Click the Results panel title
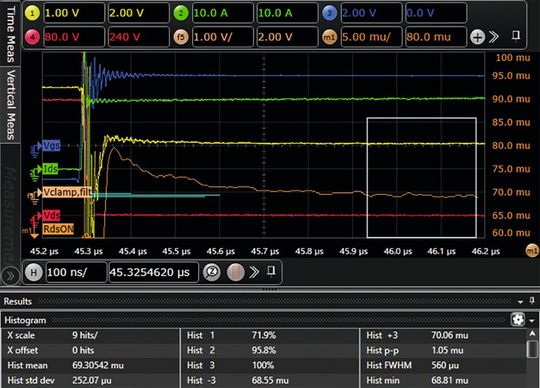The image size is (540, 388). tap(18, 302)
